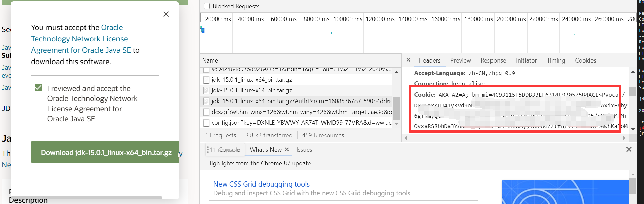Close the license agreement dialog
Viewport: 644px width, 204px height.
pyautogui.click(x=166, y=14)
